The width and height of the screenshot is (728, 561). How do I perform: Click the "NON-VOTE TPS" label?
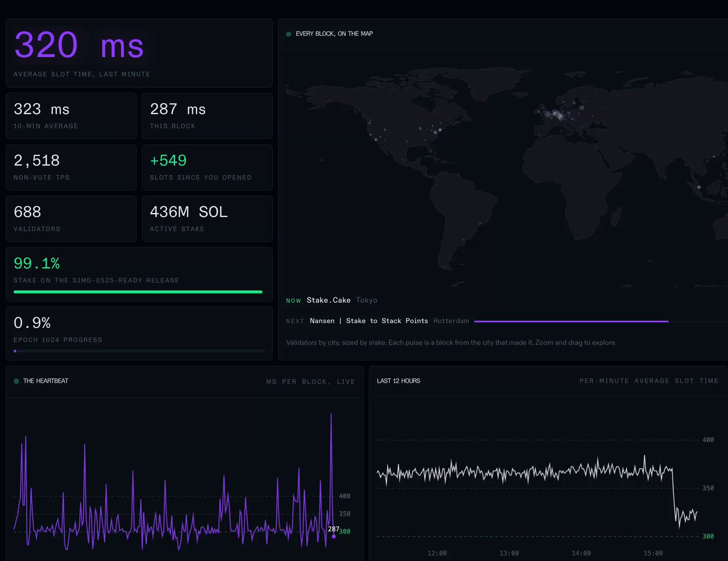pyautogui.click(x=43, y=178)
